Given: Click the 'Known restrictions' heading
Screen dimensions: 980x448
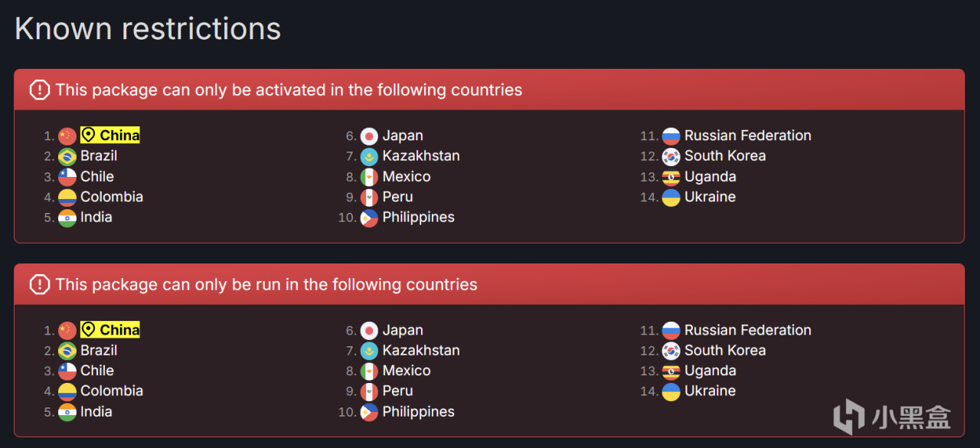Looking at the screenshot, I should (x=148, y=29).
